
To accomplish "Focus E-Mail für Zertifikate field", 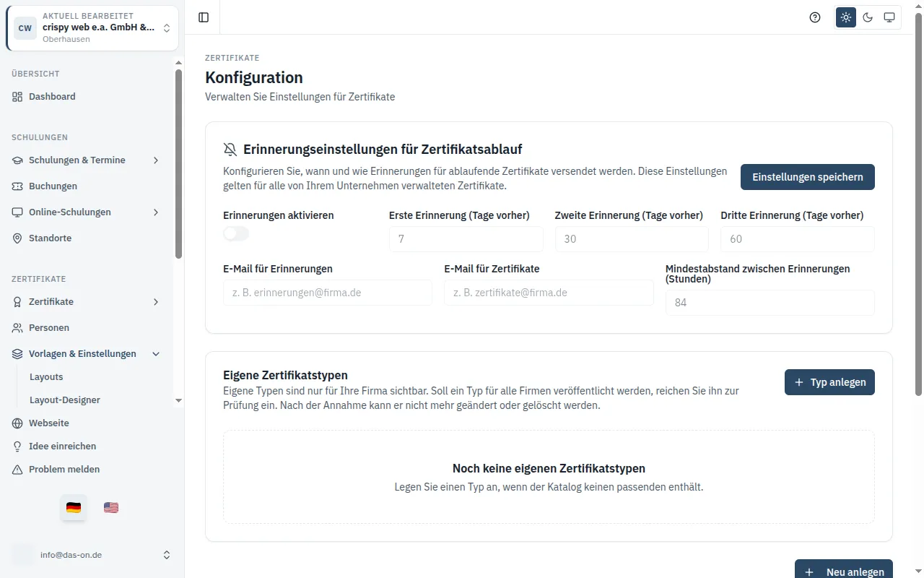I will [549, 293].
